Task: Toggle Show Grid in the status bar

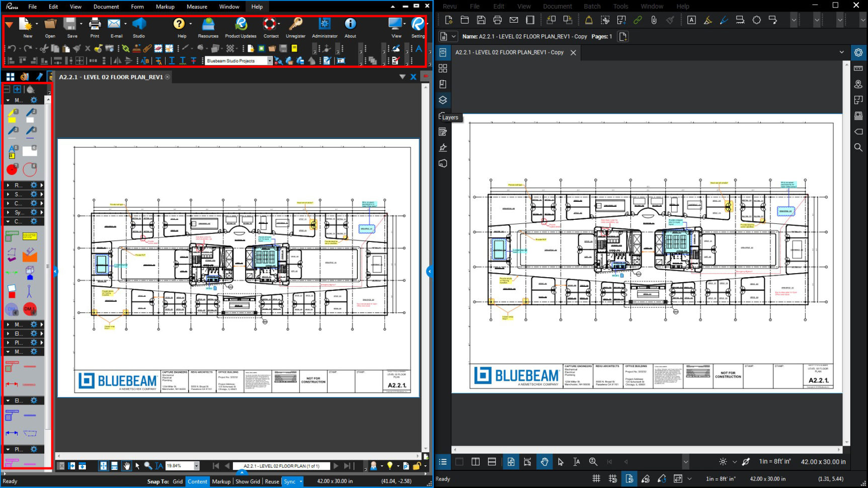Action: [x=248, y=481]
